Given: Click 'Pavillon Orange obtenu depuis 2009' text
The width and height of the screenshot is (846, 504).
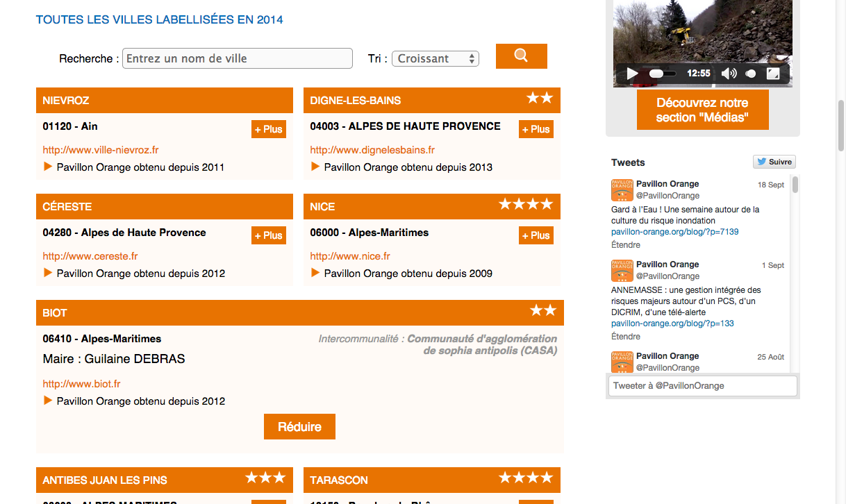Looking at the screenshot, I should coord(408,274).
